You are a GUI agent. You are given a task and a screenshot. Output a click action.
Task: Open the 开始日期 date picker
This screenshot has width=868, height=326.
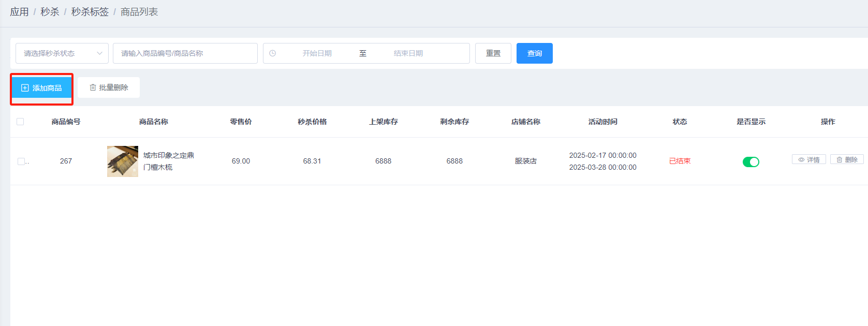[x=317, y=53]
